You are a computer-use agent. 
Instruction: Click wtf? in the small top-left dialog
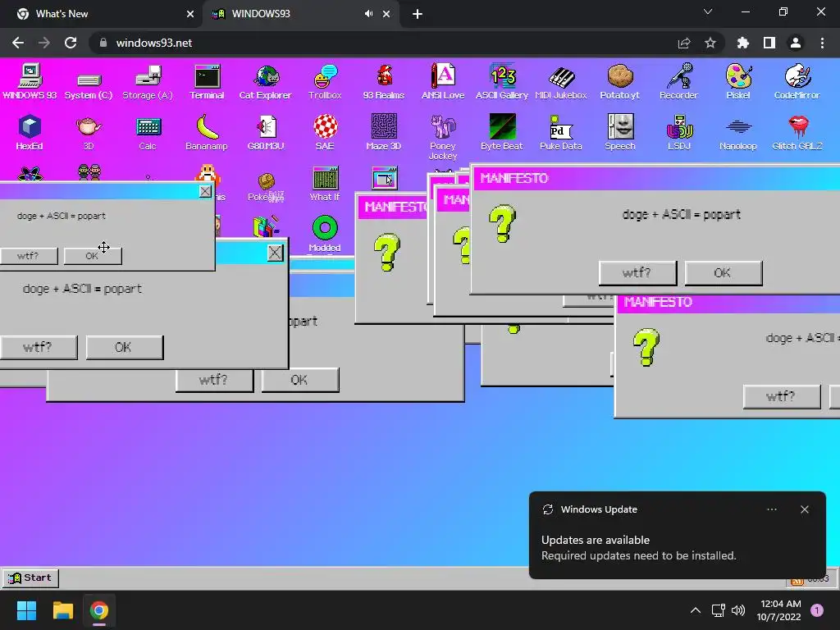pos(29,256)
